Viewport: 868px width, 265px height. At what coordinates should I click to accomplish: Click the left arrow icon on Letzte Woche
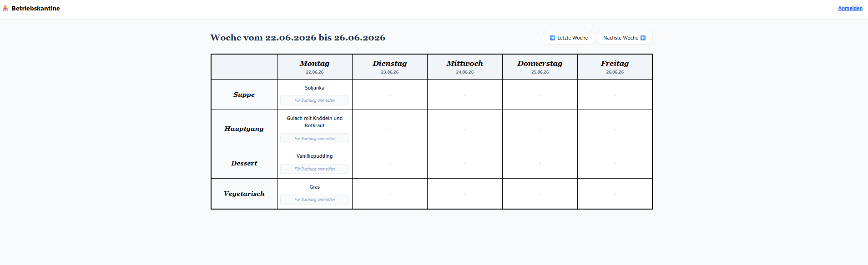[x=552, y=38]
